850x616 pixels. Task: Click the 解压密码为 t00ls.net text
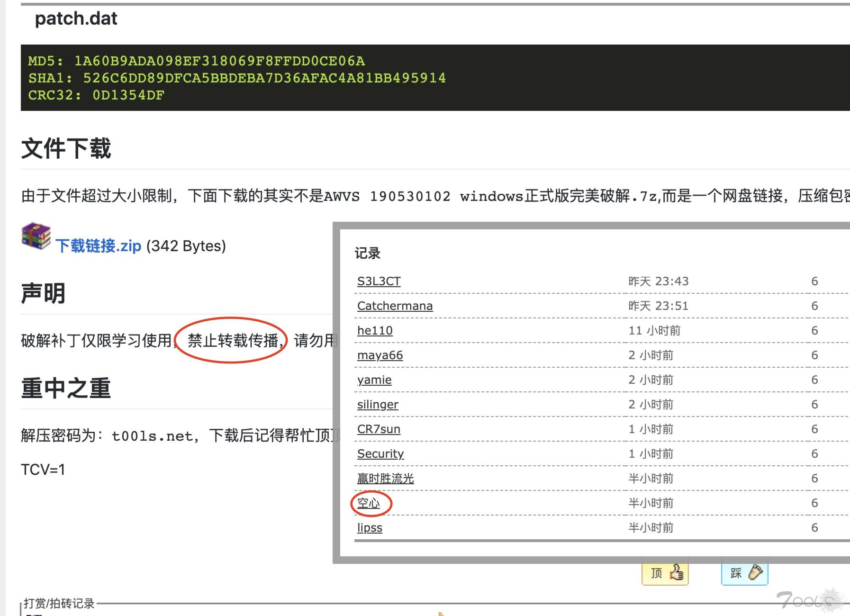[107, 435]
